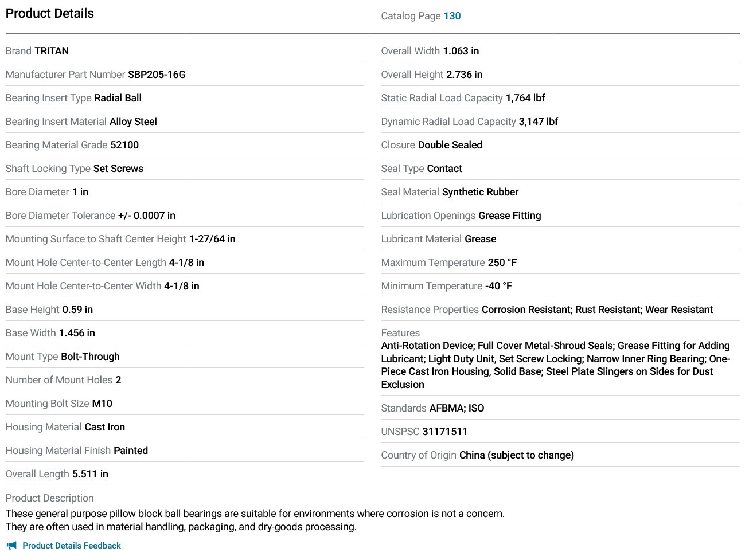Click the Seal Material Synthetic Rubber value
The width and height of the screenshot is (753, 560).
click(481, 192)
